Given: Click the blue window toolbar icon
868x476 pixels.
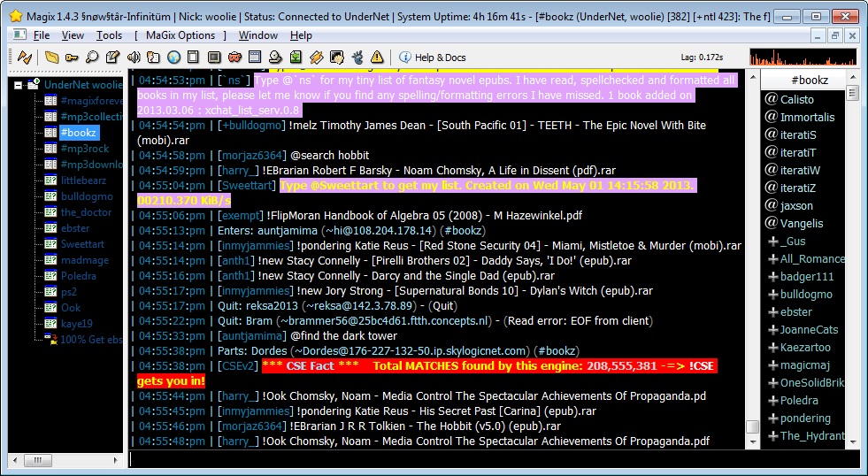Looking at the screenshot, I should pyautogui.click(x=255, y=57).
